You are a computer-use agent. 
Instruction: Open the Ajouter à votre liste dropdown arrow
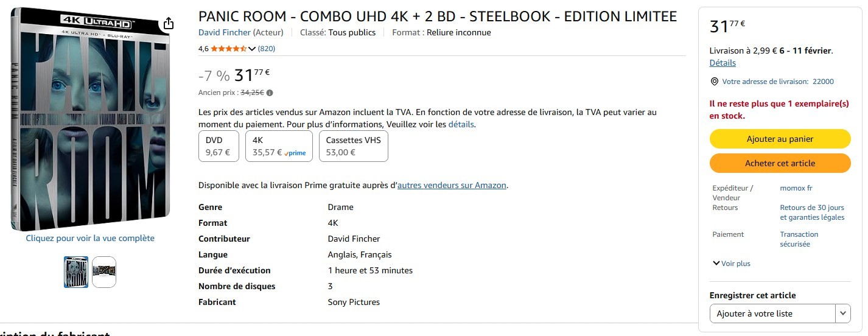click(x=843, y=313)
